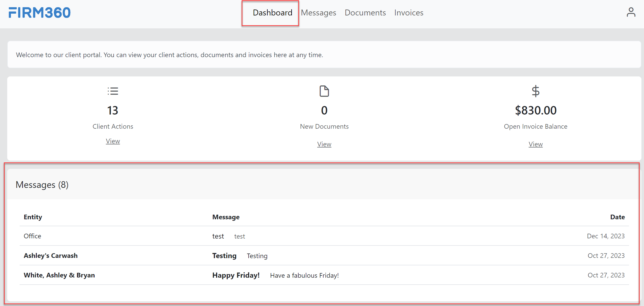Select the Dashboard tab
The height and width of the screenshot is (306, 644).
(x=272, y=12)
